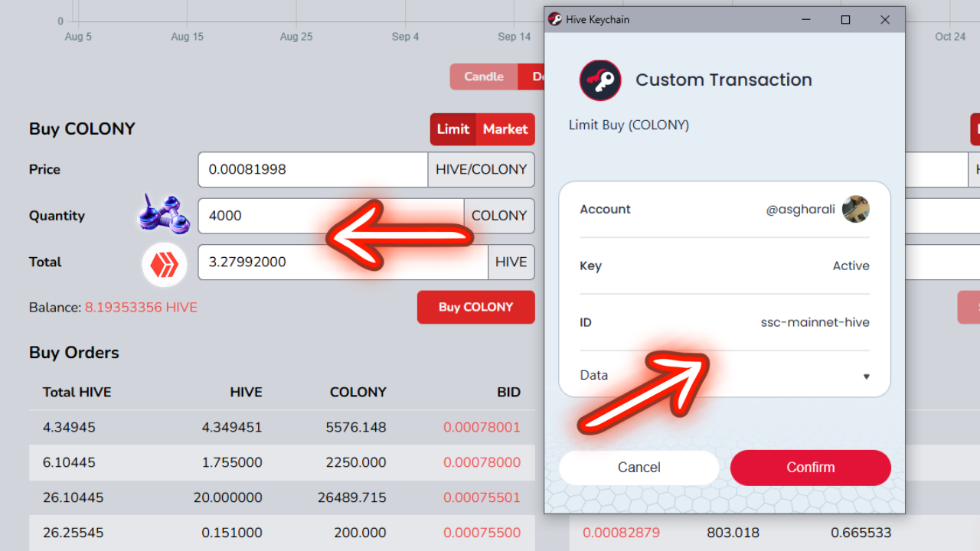
Task: Click the bid price 0.00075500
Action: 482,533
